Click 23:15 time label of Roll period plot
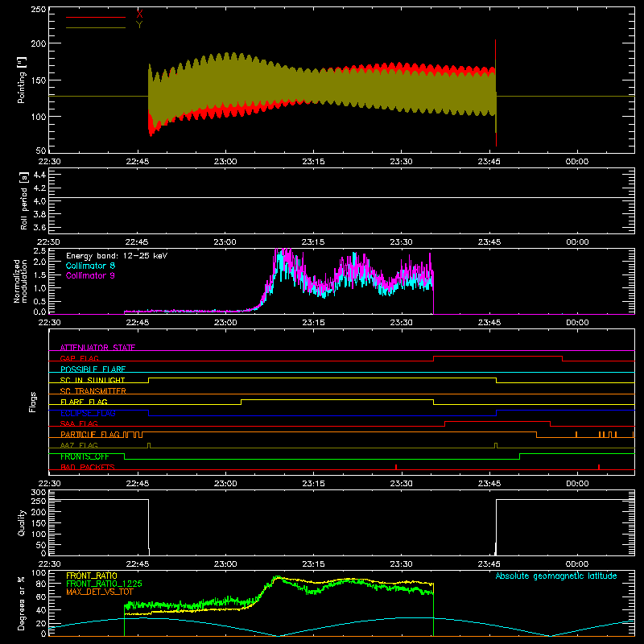 pyautogui.click(x=313, y=242)
